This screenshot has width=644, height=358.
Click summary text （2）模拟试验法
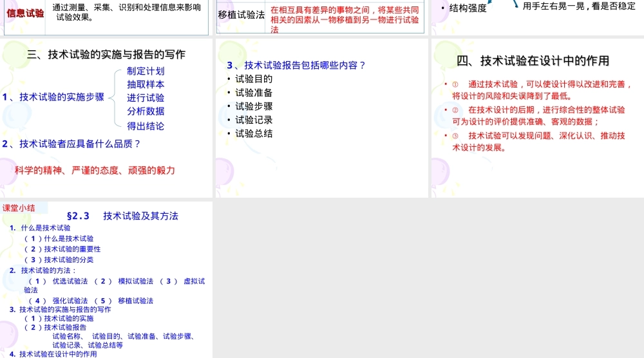pos(124,281)
